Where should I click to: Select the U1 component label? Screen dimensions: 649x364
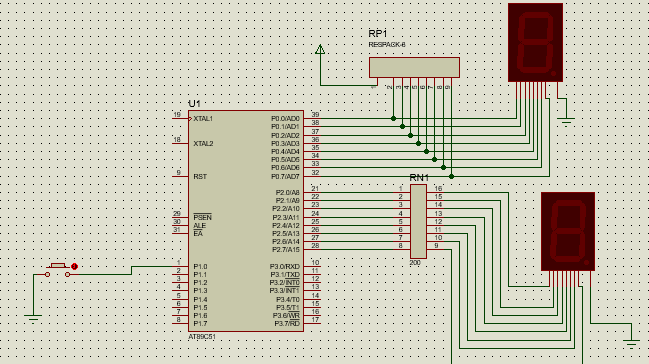(x=194, y=104)
